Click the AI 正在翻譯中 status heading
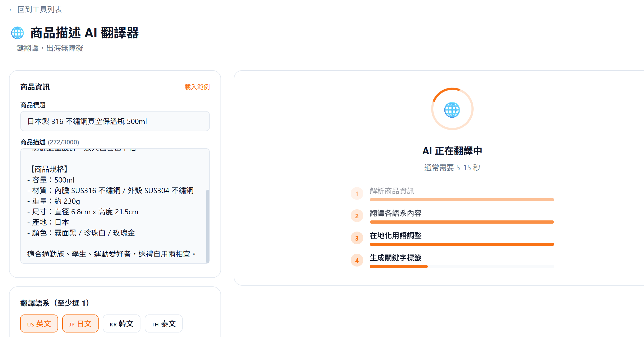Screen dimensions: 644x337 tap(452, 151)
